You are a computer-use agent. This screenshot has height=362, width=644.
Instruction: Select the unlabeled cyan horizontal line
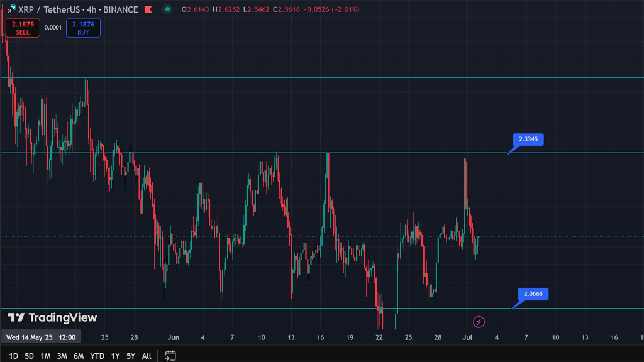pos(322,77)
